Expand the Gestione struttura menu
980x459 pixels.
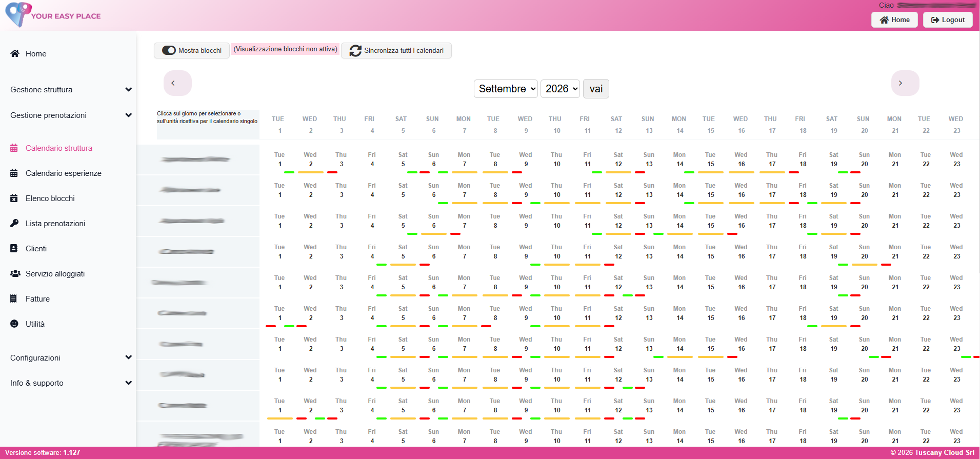[x=71, y=89]
